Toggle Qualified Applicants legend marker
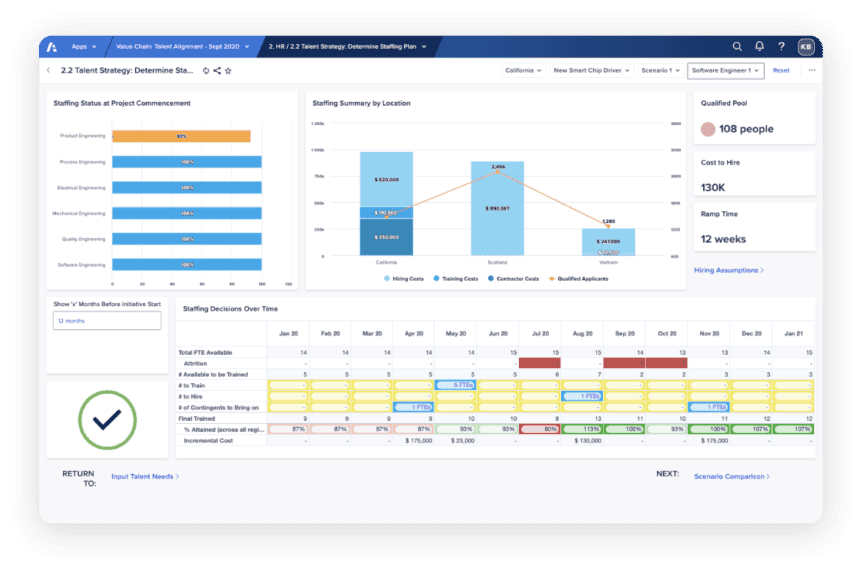 [552, 279]
